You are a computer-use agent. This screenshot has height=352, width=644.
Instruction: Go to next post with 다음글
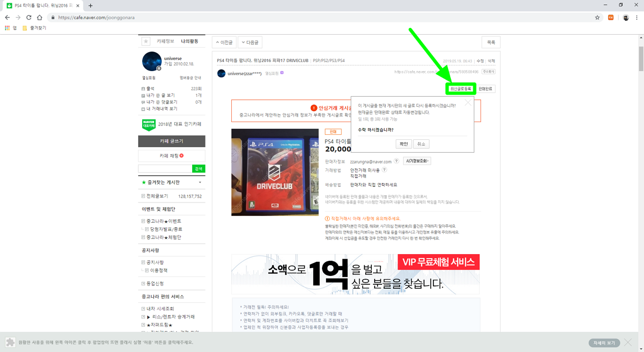click(x=250, y=43)
